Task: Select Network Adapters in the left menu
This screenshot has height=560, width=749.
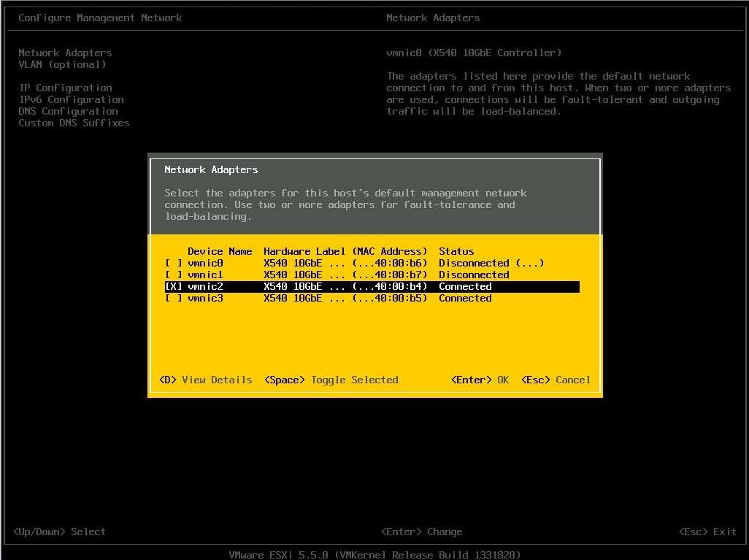Action: tap(65, 53)
